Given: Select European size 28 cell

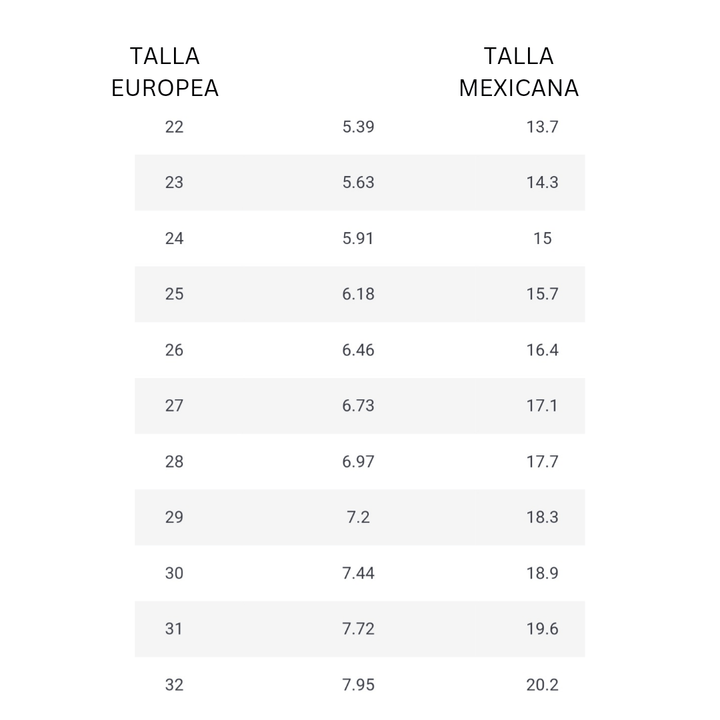Looking at the screenshot, I should click(x=174, y=462).
